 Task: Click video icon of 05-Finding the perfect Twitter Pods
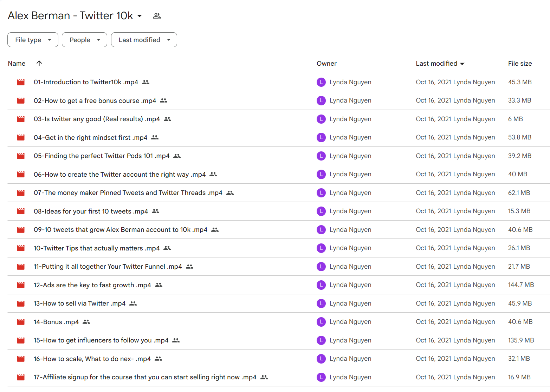(x=21, y=156)
